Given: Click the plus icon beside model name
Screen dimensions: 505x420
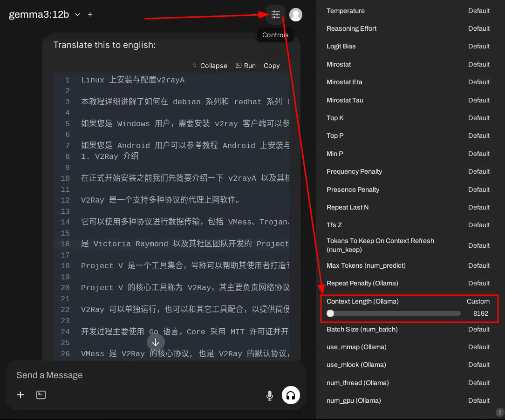Looking at the screenshot, I should pos(90,14).
